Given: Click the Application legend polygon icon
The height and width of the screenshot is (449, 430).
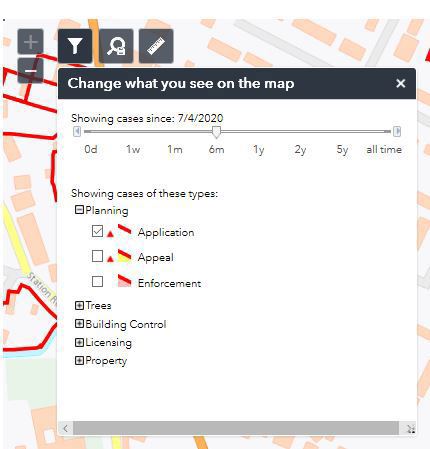Looking at the screenshot, I should 125,231.
